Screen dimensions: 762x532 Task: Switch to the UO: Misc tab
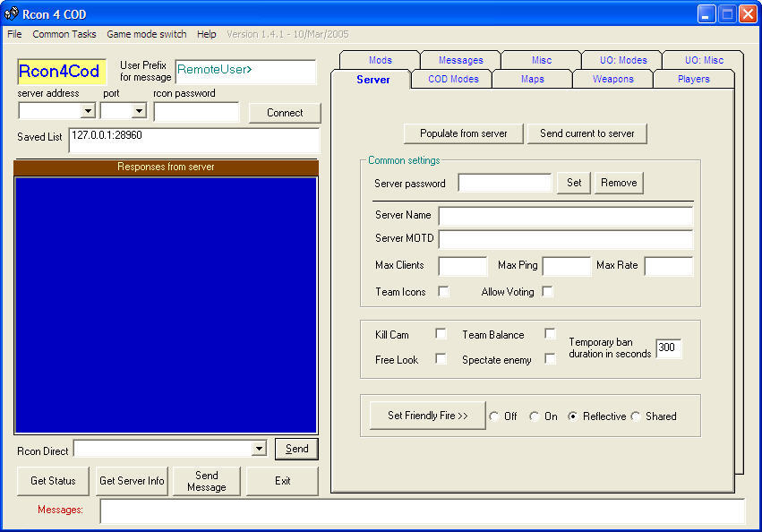tap(704, 60)
